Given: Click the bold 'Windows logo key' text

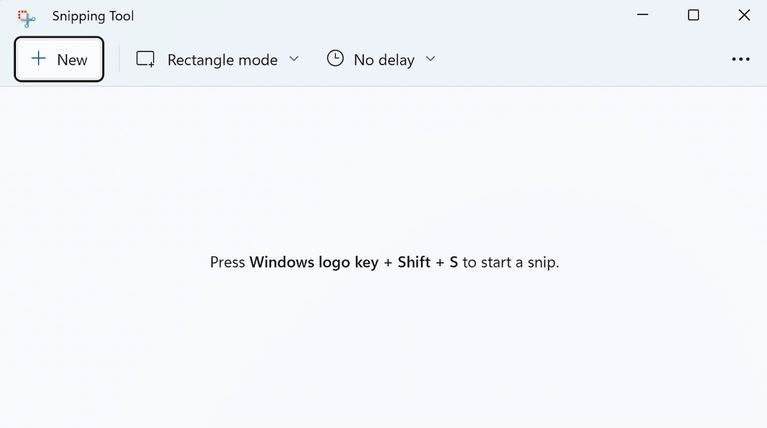Looking at the screenshot, I should point(313,262).
